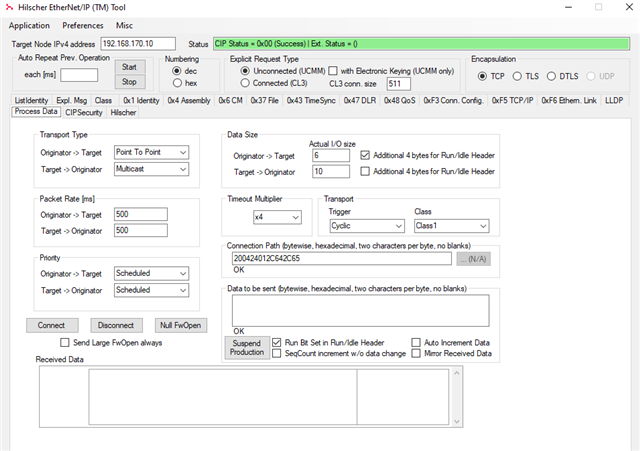Image resolution: width=640 pixels, height=451 pixels.
Task: Switch to the 0x1 Identity tab
Action: 141,100
